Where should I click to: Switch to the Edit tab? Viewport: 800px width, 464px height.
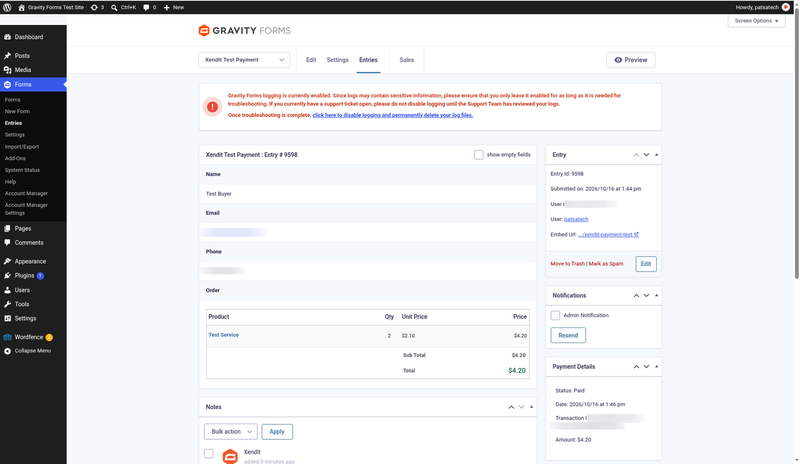[x=311, y=60]
